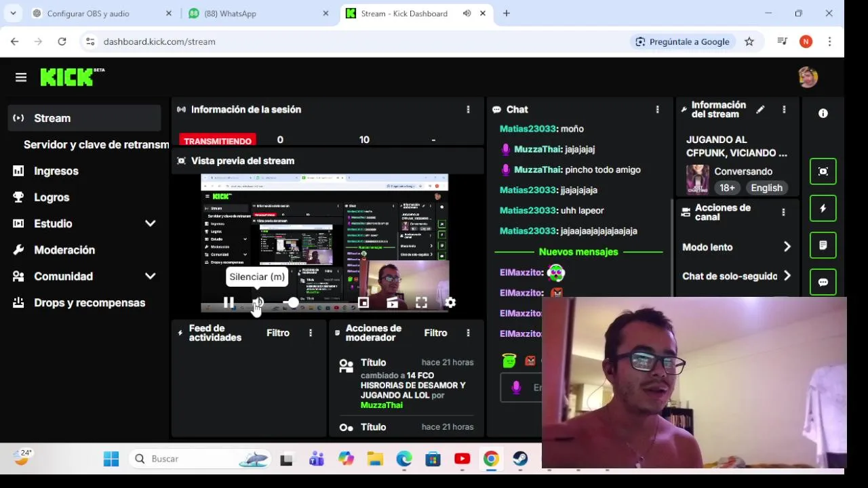Select Stream in the sidebar
Image resolution: width=868 pixels, height=488 pixels.
click(85, 118)
